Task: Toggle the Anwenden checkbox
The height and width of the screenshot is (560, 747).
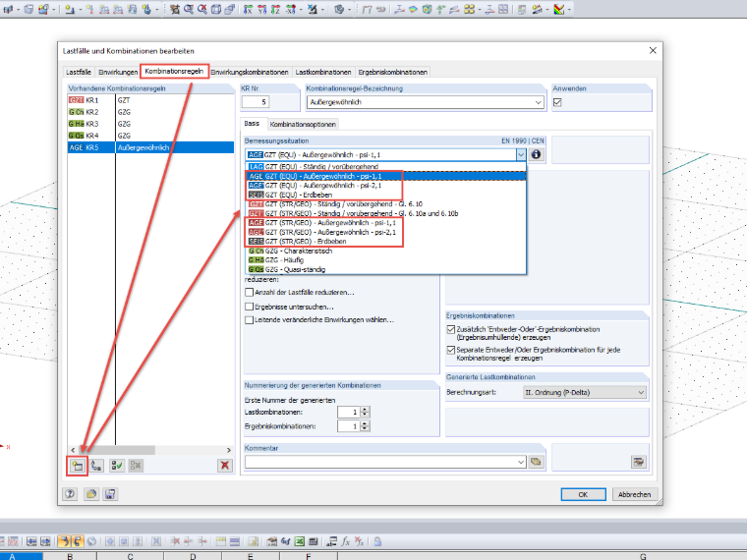Action: [557, 102]
